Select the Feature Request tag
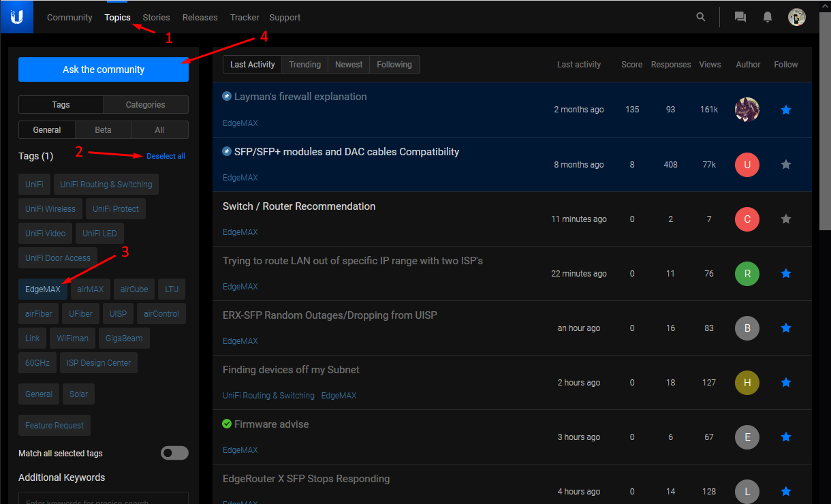 [54, 426]
